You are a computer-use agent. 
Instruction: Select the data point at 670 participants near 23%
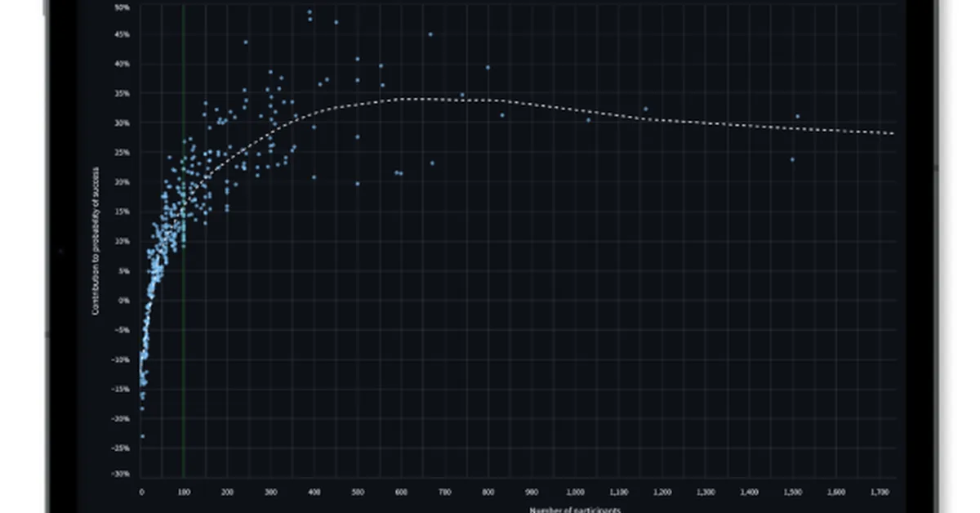coord(432,163)
